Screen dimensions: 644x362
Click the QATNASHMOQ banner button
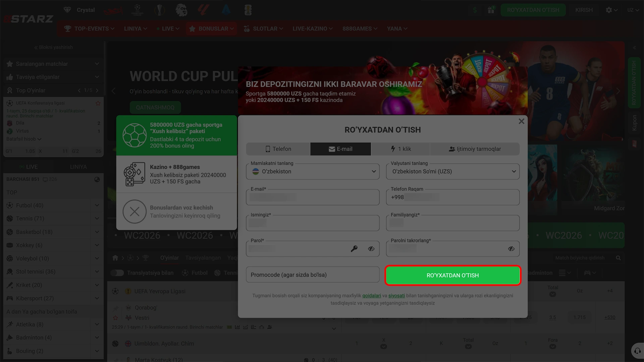click(155, 108)
